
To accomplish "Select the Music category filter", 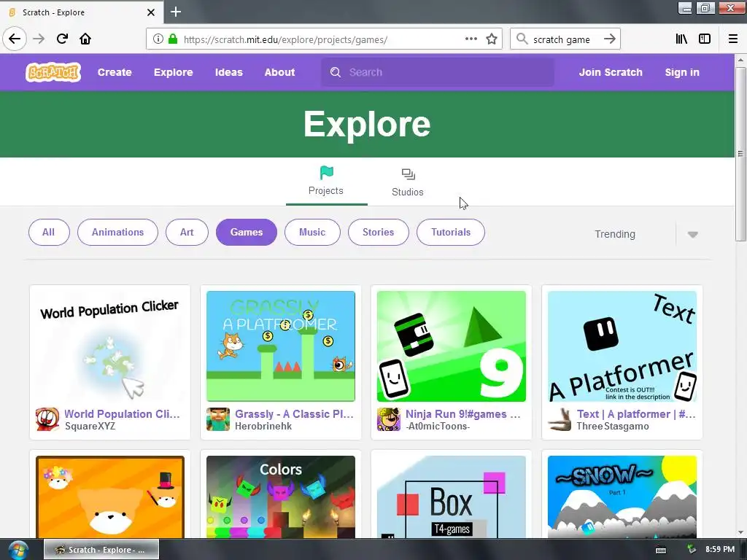I will (x=312, y=233).
